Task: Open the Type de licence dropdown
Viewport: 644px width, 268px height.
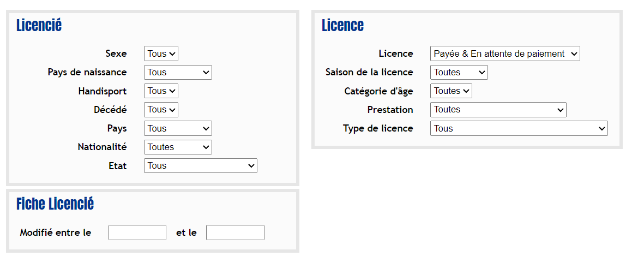Action: pos(519,128)
